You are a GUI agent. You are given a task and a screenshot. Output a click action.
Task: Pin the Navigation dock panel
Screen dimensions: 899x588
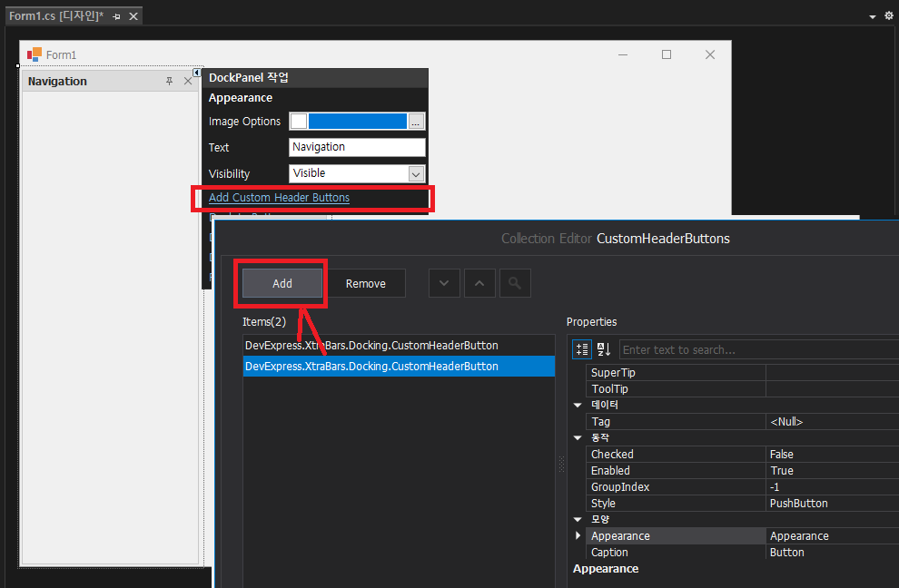coord(169,82)
